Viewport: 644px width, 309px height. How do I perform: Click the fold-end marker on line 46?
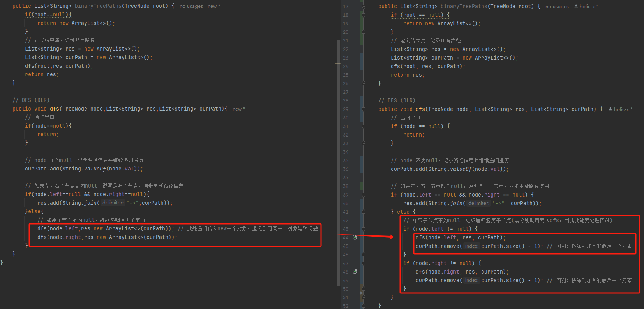tap(363, 255)
